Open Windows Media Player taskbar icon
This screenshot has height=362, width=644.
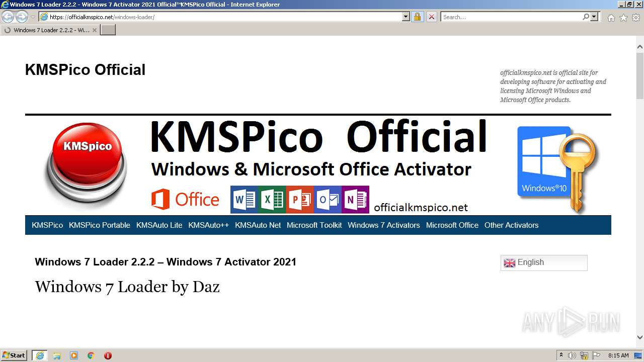point(74,355)
